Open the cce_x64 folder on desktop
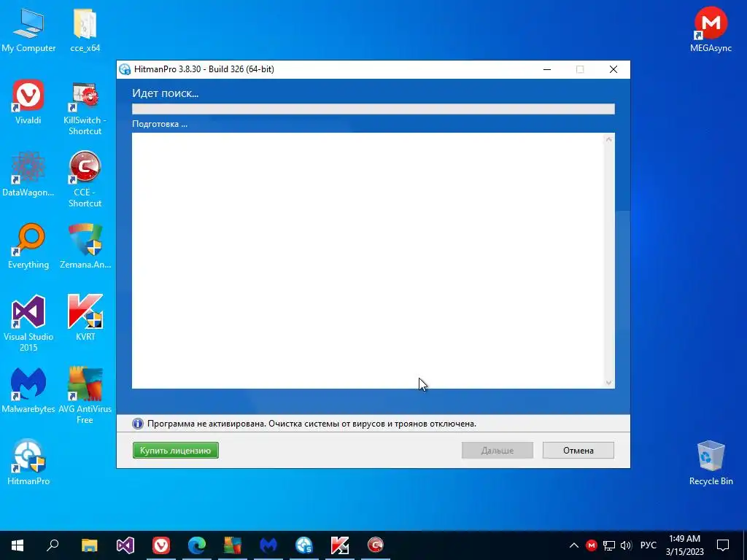747x560 pixels. pos(85,29)
